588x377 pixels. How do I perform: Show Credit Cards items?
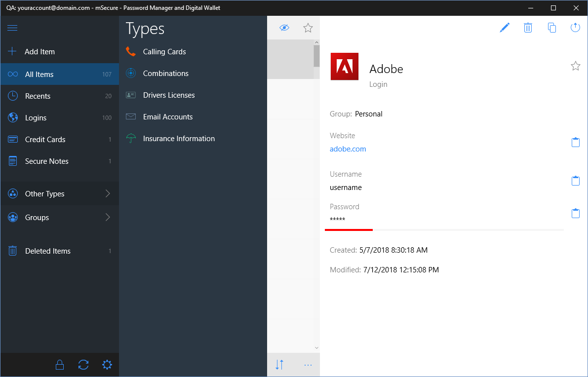click(60, 140)
